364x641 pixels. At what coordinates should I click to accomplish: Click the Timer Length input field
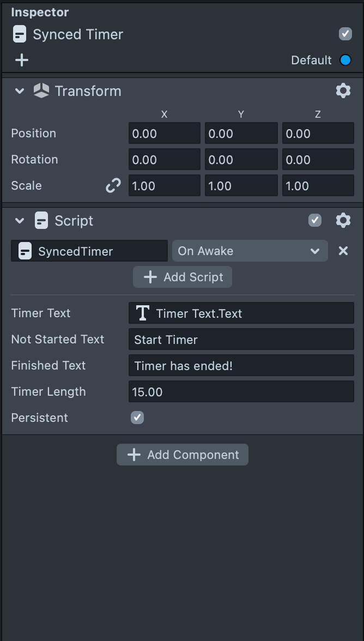(x=241, y=391)
